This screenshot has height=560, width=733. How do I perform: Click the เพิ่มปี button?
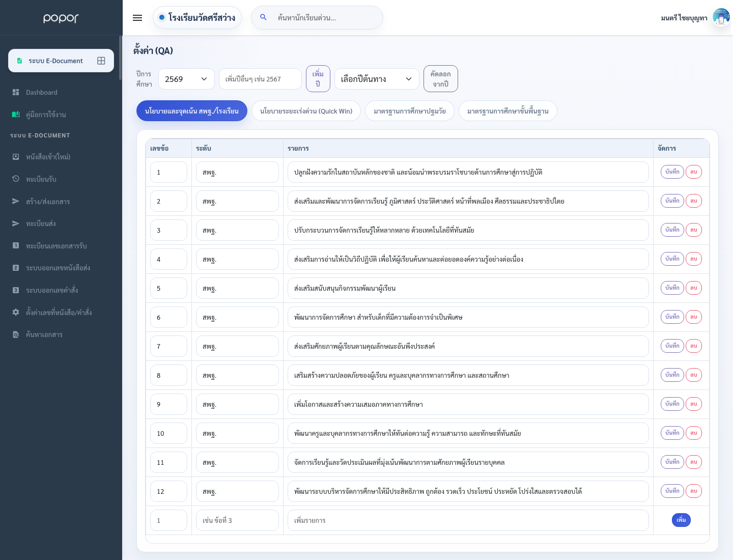pos(318,79)
